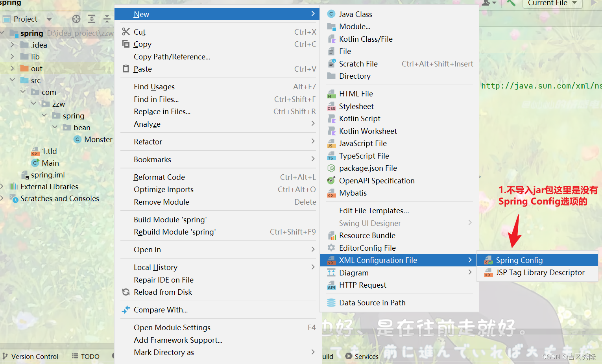Screen dimensions: 602x364
Task: Click the Paste clipboard icon
Action: tap(126, 68)
